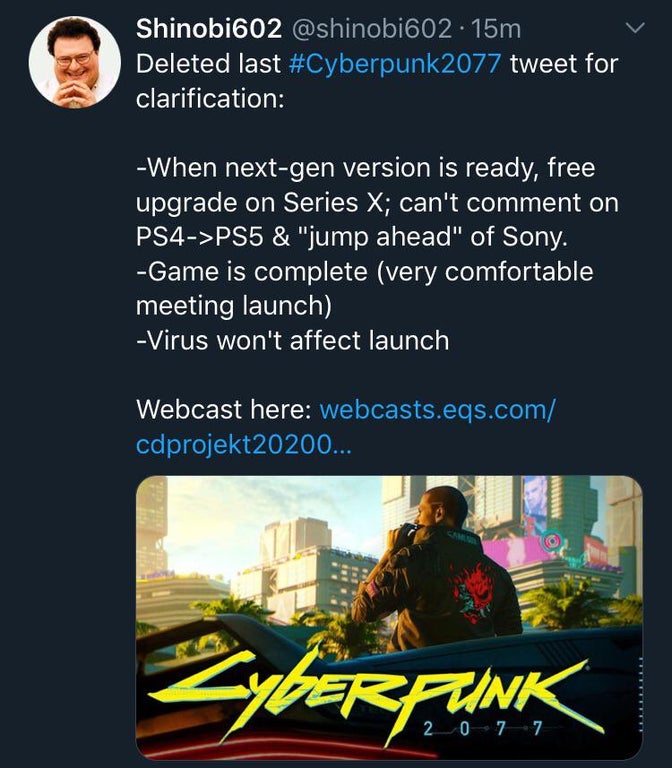Open the webcasts.eqs.com webcast link
Screen dimensions: 672x768
click(x=437, y=409)
